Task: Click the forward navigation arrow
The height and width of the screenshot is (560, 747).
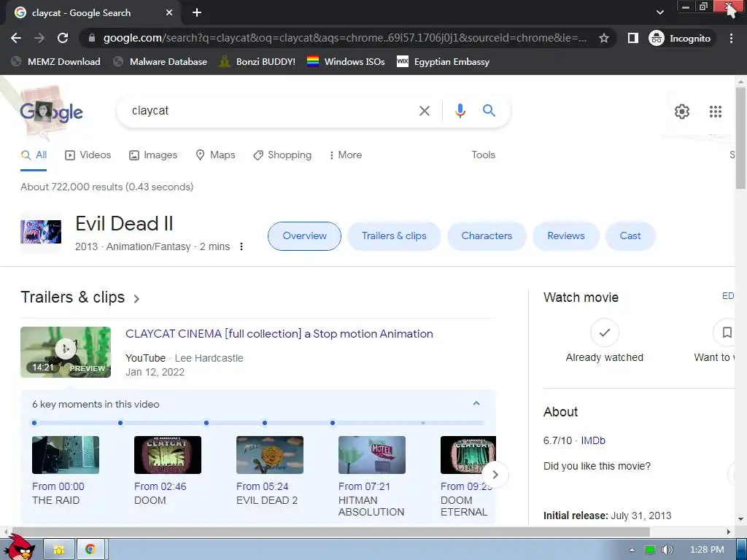Action: pos(39,38)
